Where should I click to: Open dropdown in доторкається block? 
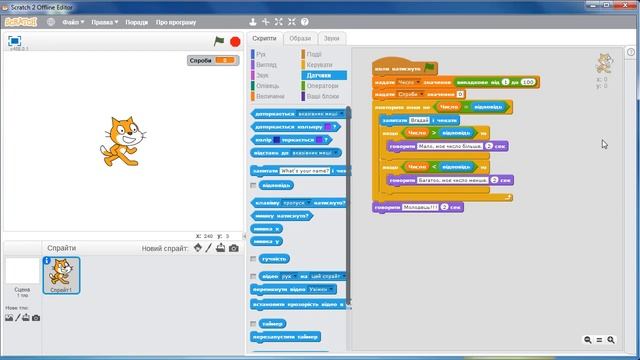point(342,114)
